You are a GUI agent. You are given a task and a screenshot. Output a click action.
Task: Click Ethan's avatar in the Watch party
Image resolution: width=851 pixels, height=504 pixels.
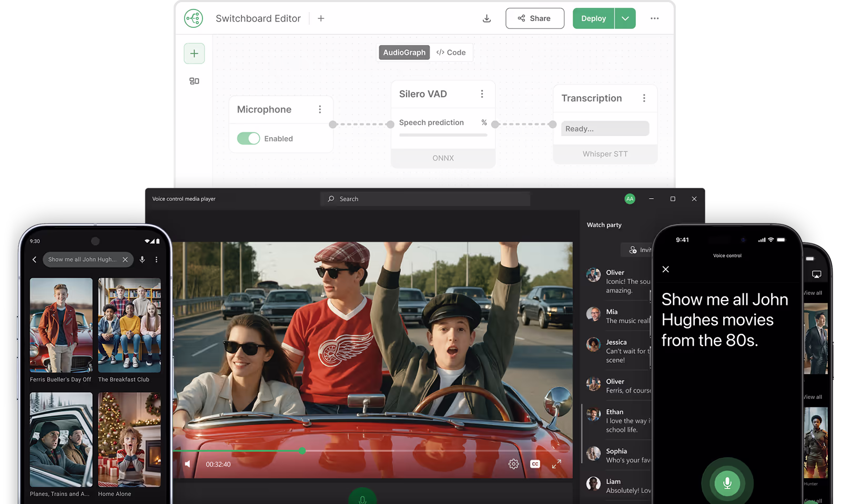click(x=593, y=415)
